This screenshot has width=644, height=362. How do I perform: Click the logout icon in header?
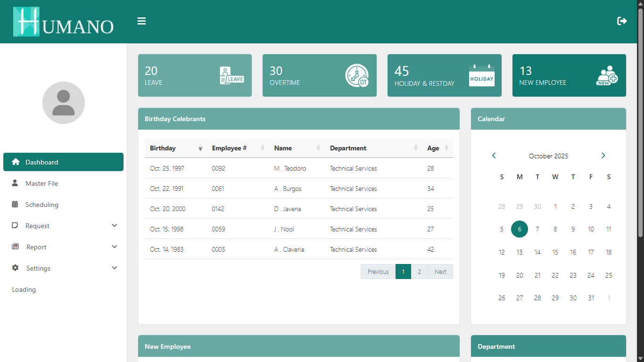tap(622, 21)
